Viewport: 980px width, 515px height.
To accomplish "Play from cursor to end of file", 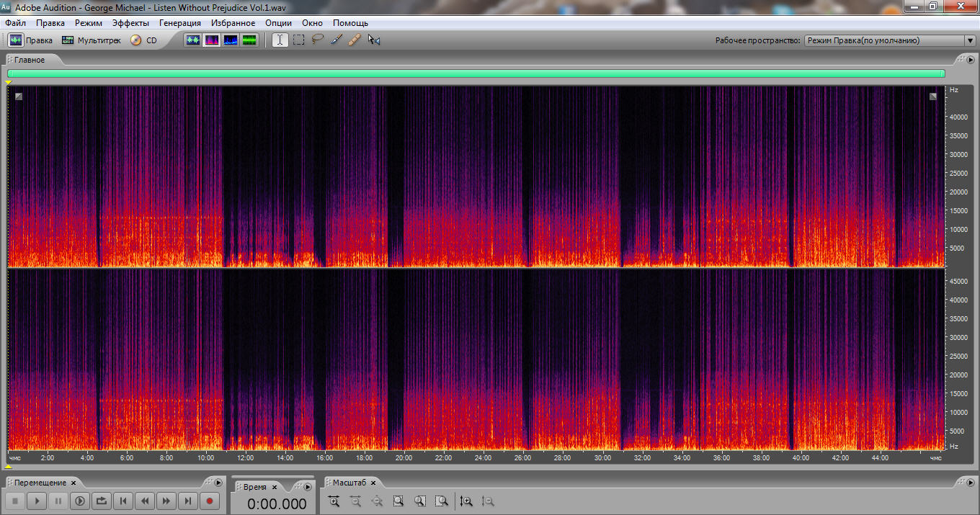I will 80,501.
